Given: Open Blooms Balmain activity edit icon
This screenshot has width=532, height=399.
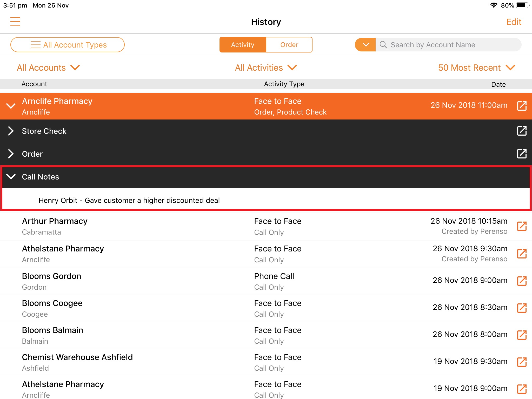Looking at the screenshot, I should coord(522,335).
